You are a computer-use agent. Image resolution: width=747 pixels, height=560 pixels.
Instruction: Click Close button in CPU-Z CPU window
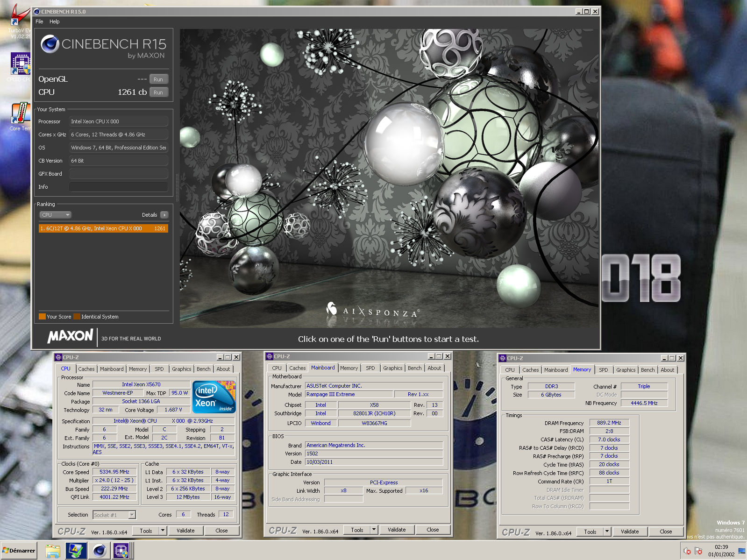click(222, 531)
